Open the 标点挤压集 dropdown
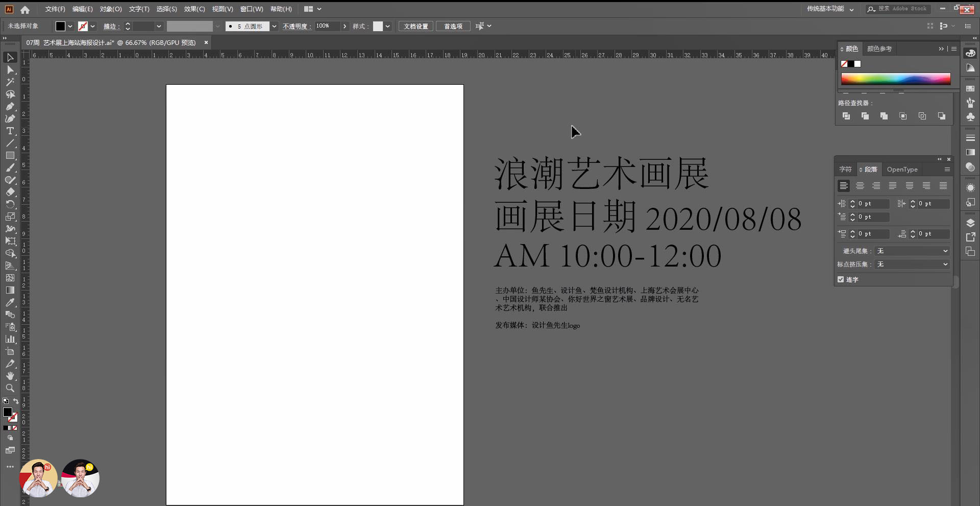The height and width of the screenshot is (506, 980). coord(912,264)
